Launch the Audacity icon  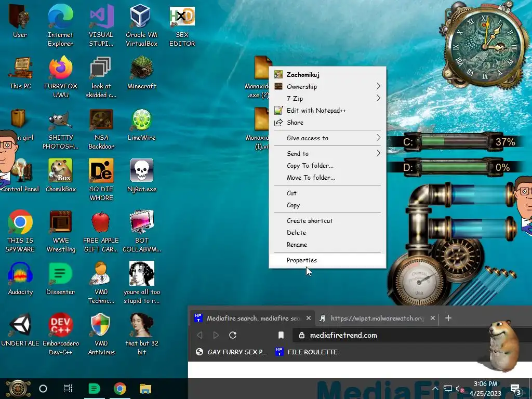coord(20,273)
